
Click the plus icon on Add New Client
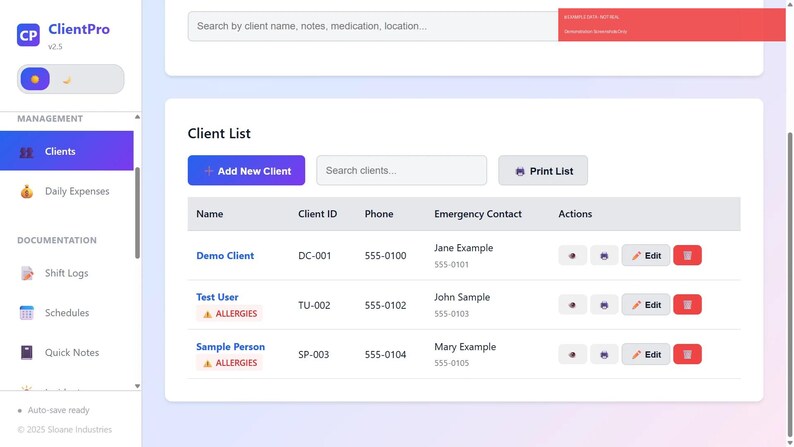(x=208, y=171)
